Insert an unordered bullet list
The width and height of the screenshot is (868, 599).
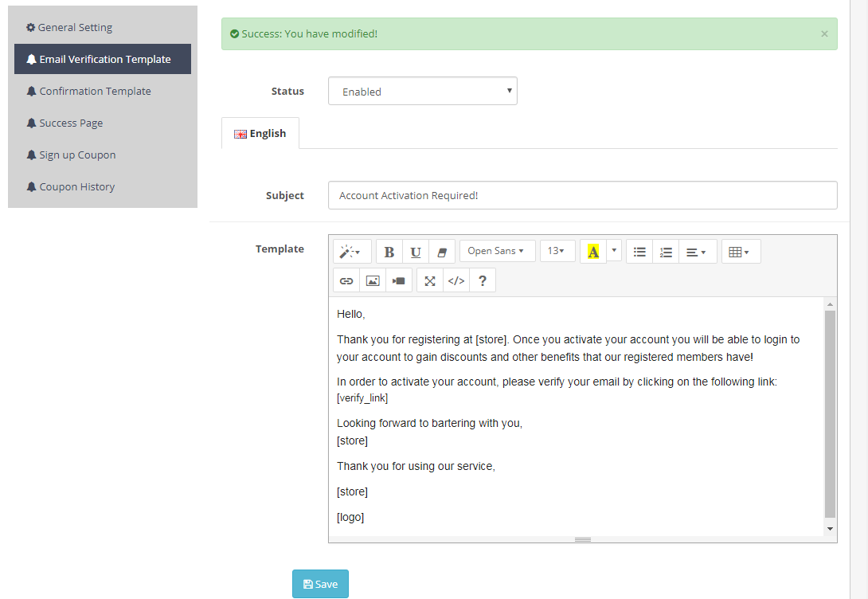(x=639, y=252)
